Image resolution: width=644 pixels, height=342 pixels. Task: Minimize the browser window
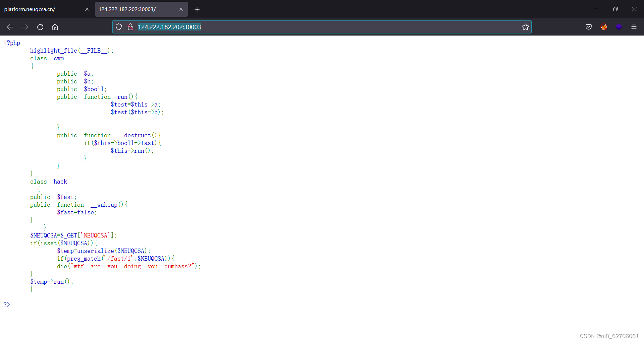click(596, 9)
